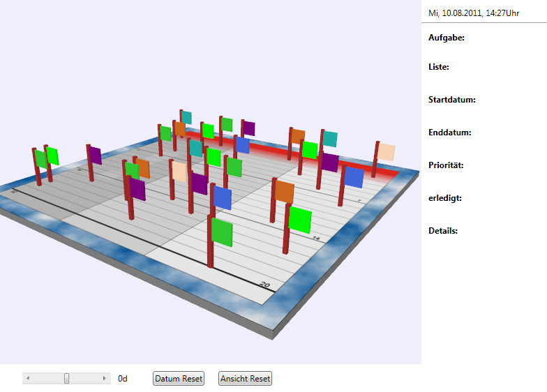
Task: Select the blue flag on the right side
Action: pos(354,177)
